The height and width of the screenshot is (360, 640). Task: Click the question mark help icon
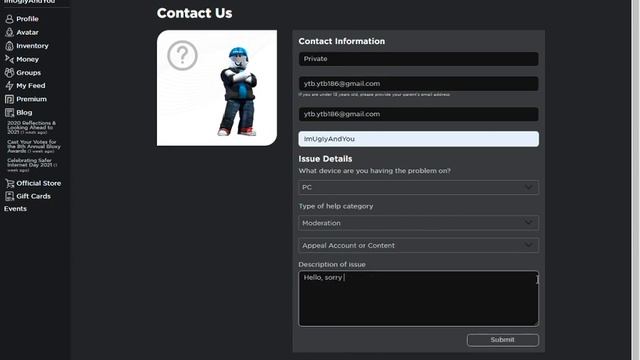coord(182,55)
